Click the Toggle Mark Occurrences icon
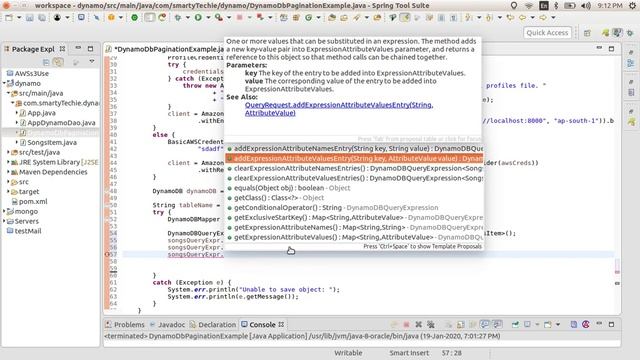 [x=405, y=18]
